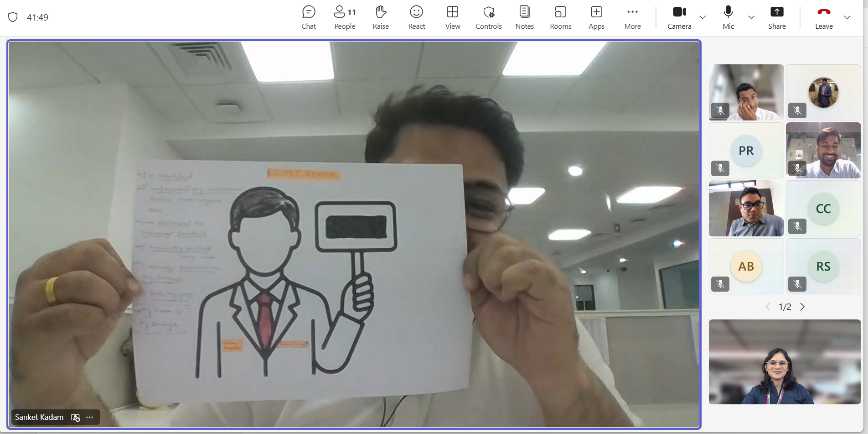Viewport: 868px width, 434px height.
Task: Expand the Camera options dropdown arrow
Action: (x=703, y=17)
